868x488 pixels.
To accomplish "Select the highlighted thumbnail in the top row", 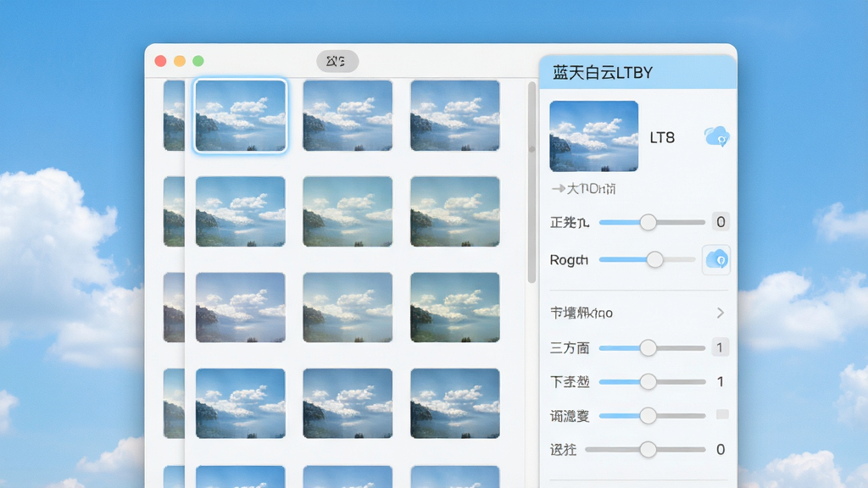I will click(240, 115).
